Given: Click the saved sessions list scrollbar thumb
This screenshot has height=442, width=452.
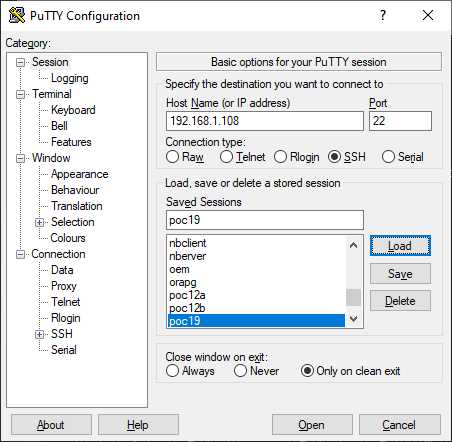Looking at the screenshot, I should (353, 297).
